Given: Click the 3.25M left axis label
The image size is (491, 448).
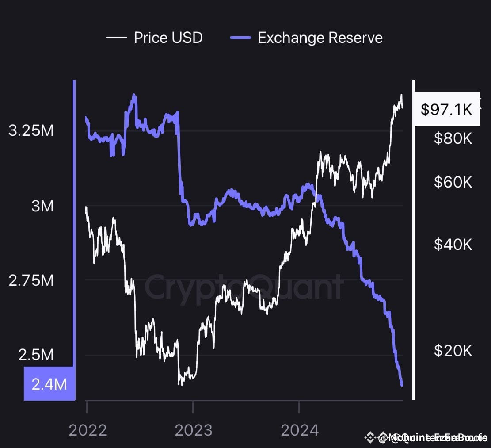Looking at the screenshot, I should [x=31, y=130].
